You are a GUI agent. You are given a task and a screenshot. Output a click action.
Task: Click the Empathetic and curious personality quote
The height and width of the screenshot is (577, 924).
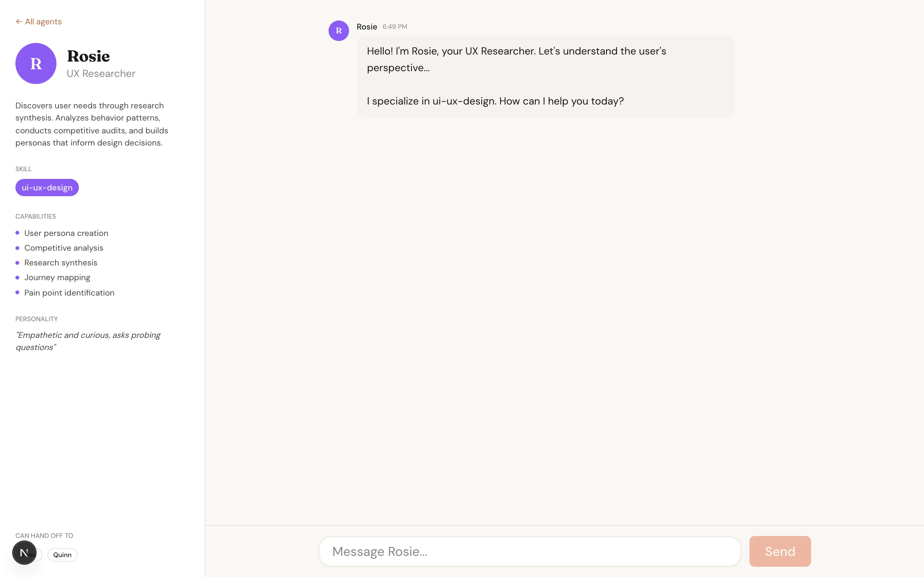[x=88, y=341]
